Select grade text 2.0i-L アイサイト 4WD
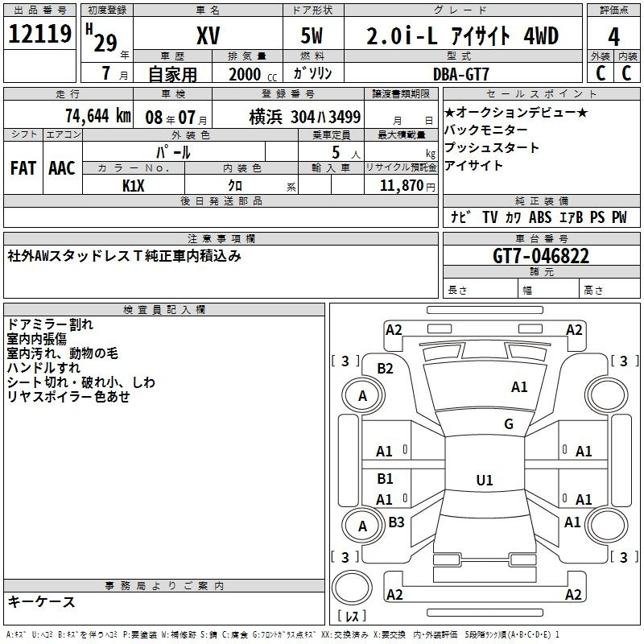The width and height of the screenshot is (644, 644). (x=462, y=35)
